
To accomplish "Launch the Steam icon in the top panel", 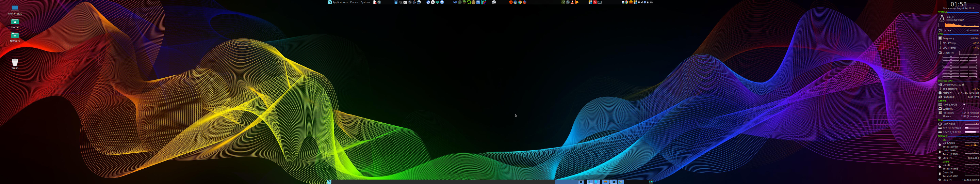I will click(455, 2).
